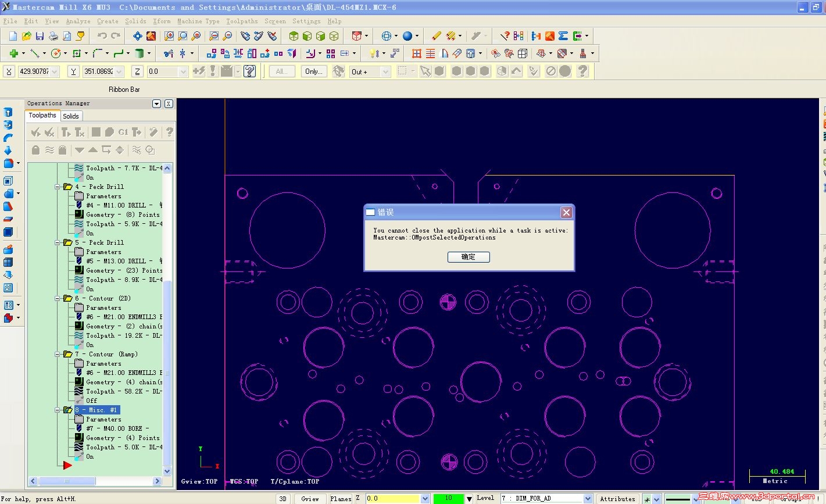The height and width of the screenshot is (504, 826).
Task: Click the create line icon
Action: pyautogui.click(x=35, y=53)
